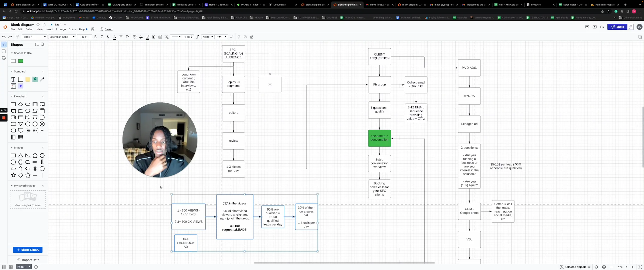644x270 pixels.
Task: Toggle the shape lock icon in toolbar
Action: click(x=252, y=37)
